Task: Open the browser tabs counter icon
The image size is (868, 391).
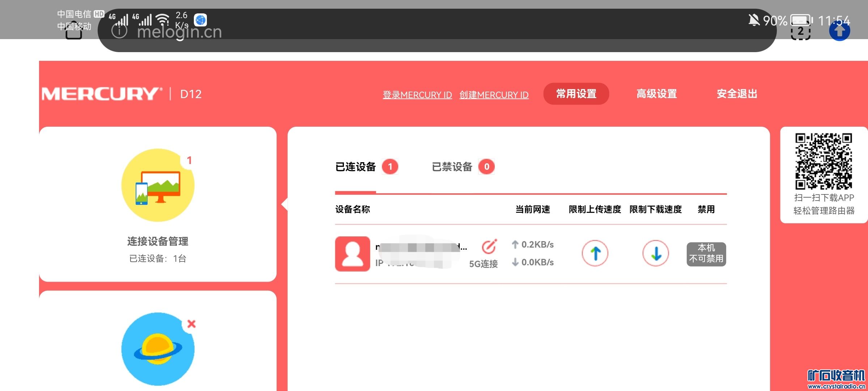Action: pos(800,31)
